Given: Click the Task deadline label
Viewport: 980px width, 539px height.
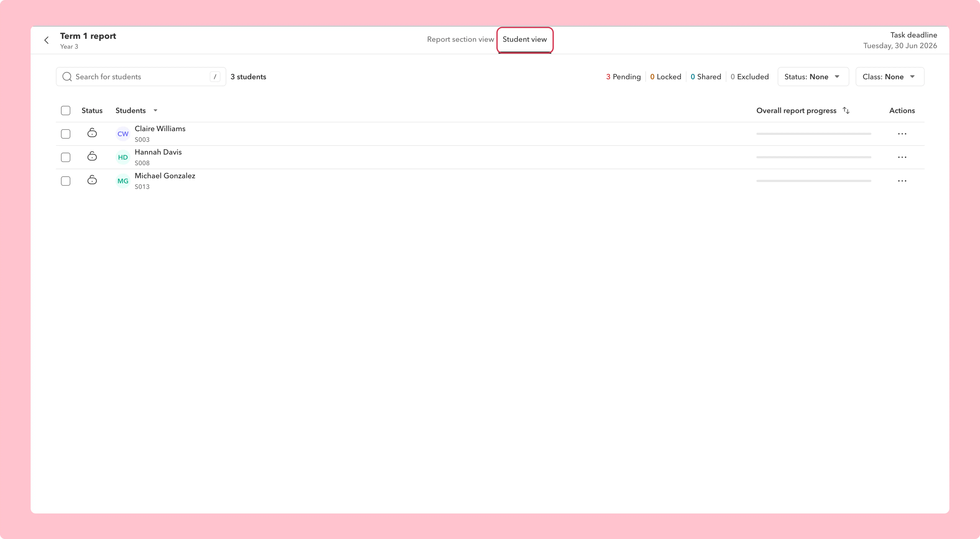Looking at the screenshot, I should (913, 35).
